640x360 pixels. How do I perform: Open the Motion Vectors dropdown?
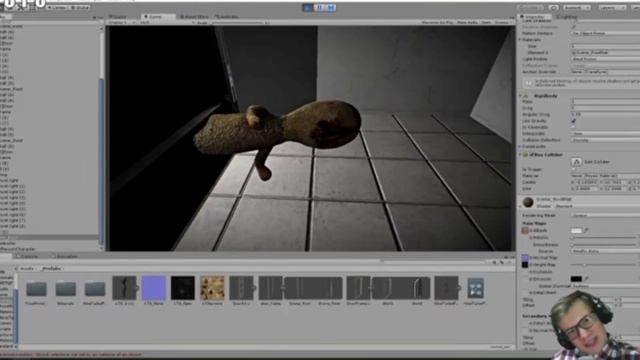coord(605,33)
